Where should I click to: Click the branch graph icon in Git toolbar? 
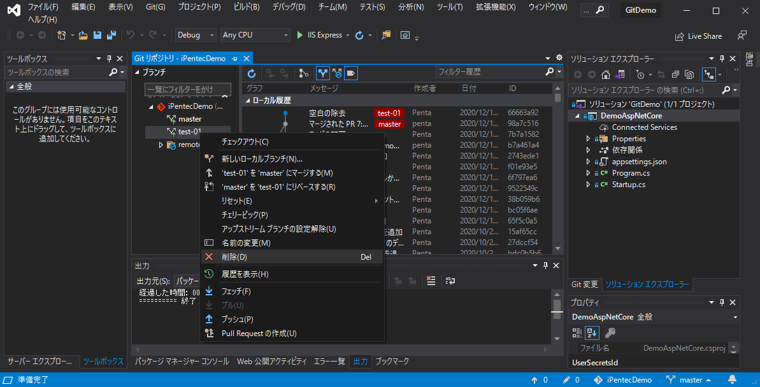tap(303, 73)
